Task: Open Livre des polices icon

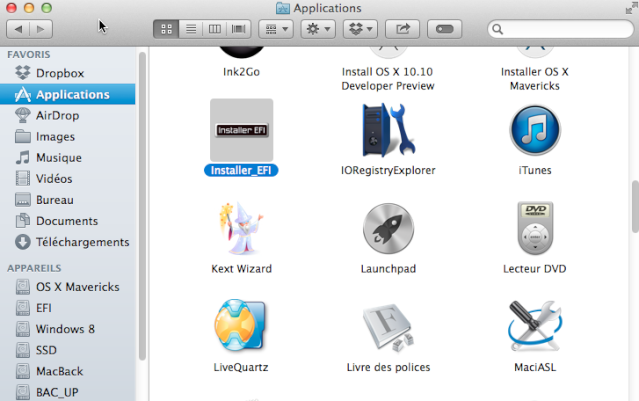Action: (388, 327)
